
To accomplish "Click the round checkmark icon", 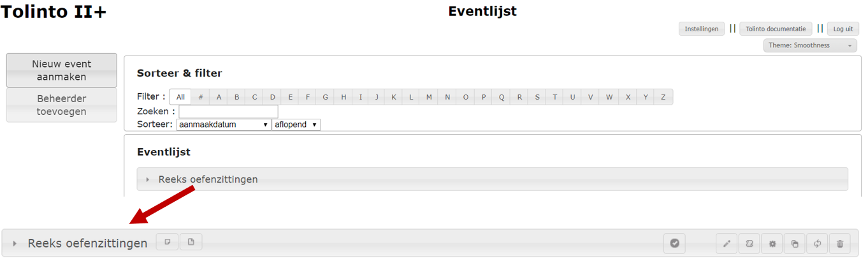I will pyautogui.click(x=675, y=243).
